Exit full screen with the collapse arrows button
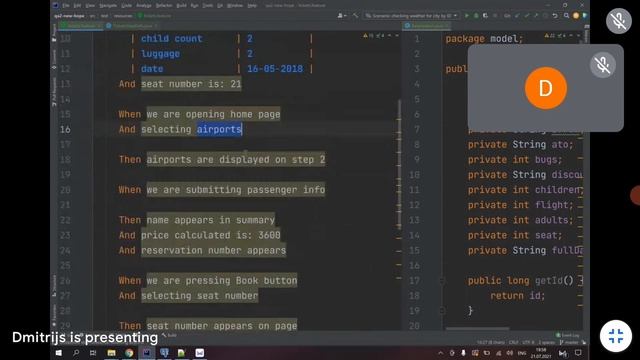 (x=616, y=336)
